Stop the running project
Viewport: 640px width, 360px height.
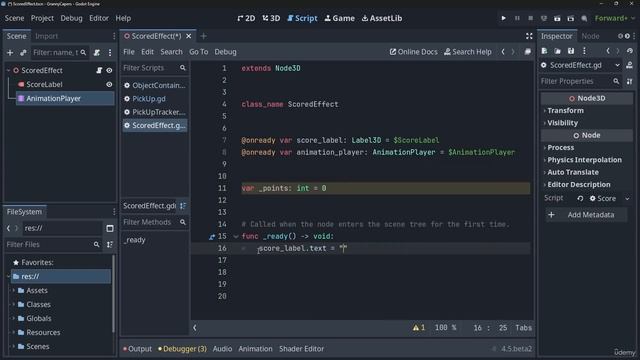point(530,18)
